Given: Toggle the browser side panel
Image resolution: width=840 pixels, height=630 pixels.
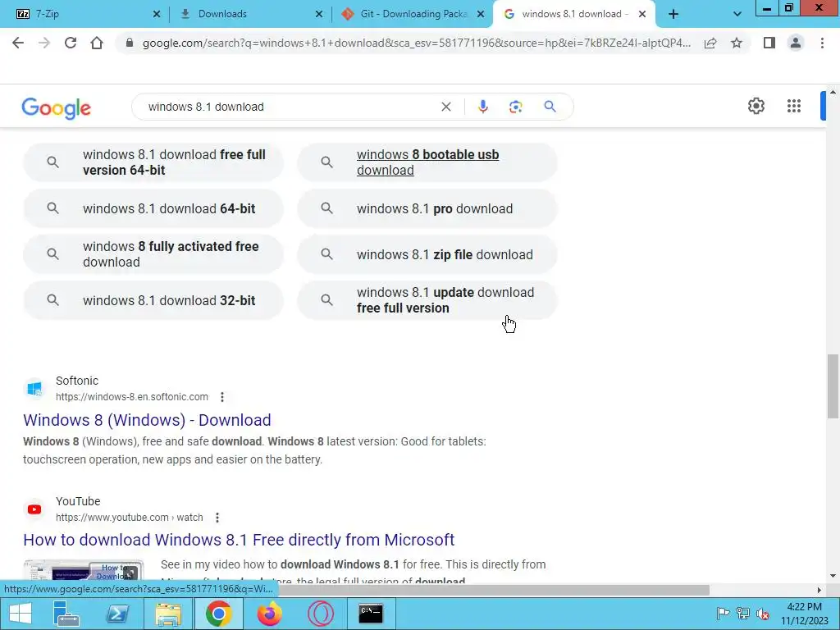Looking at the screenshot, I should click(x=769, y=43).
